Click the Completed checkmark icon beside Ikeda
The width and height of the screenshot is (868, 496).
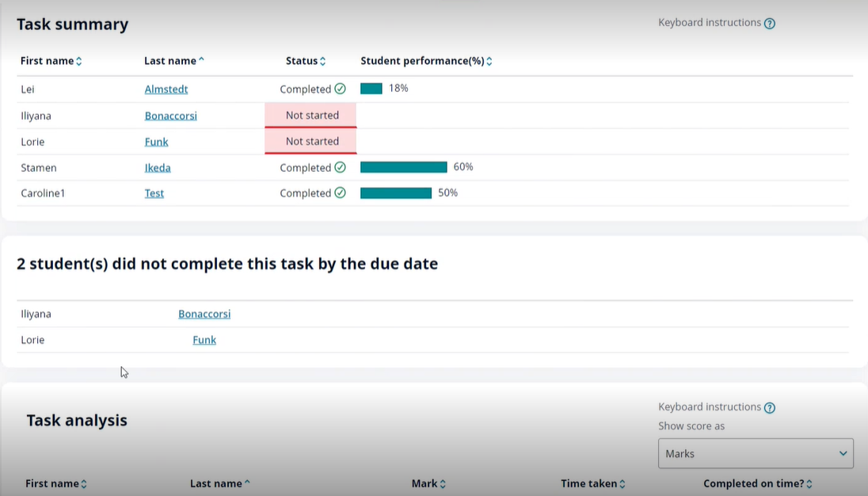(x=339, y=167)
